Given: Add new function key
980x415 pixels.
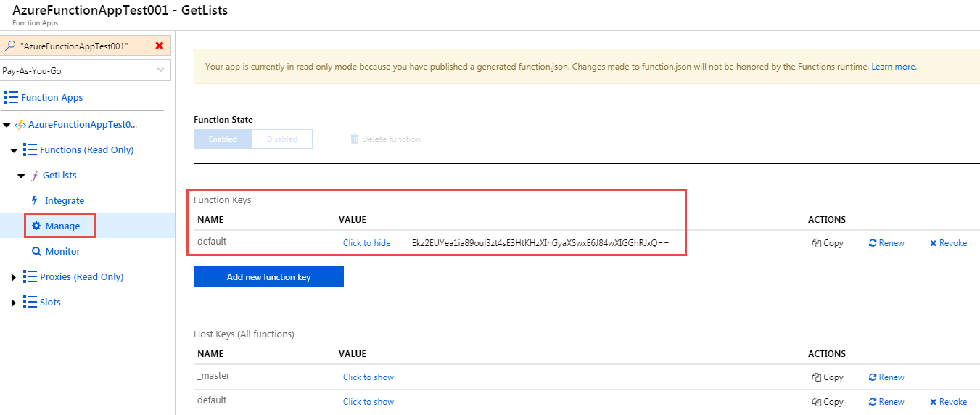Looking at the screenshot, I should click(268, 277).
